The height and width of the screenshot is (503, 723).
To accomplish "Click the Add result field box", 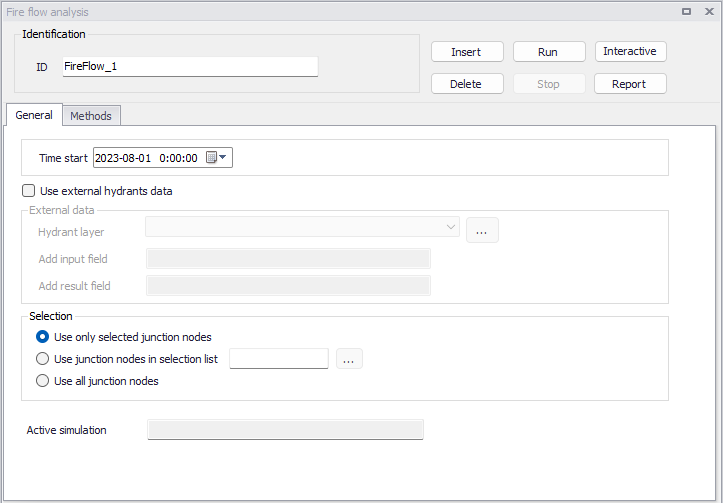I will 288,285.
